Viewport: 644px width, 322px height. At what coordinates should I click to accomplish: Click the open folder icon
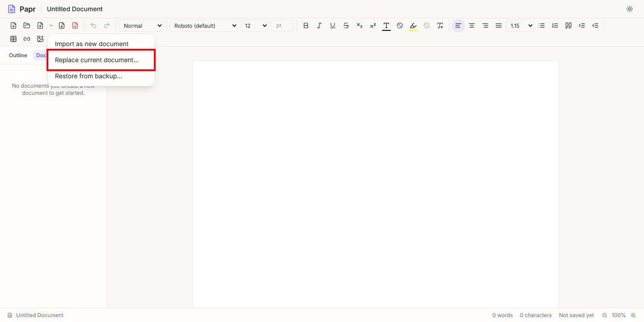tap(27, 25)
